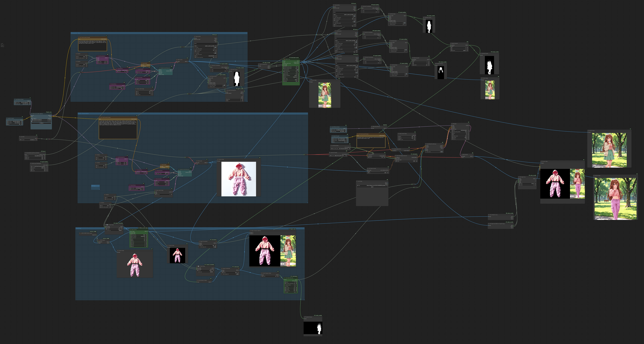
Task: Open sampler_name dropdown in KSamplerSelect #52
Action: pos(143,72)
